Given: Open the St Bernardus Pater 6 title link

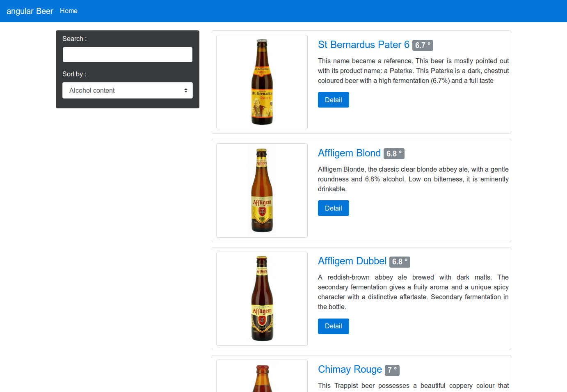Looking at the screenshot, I should [x=364, y=45].
